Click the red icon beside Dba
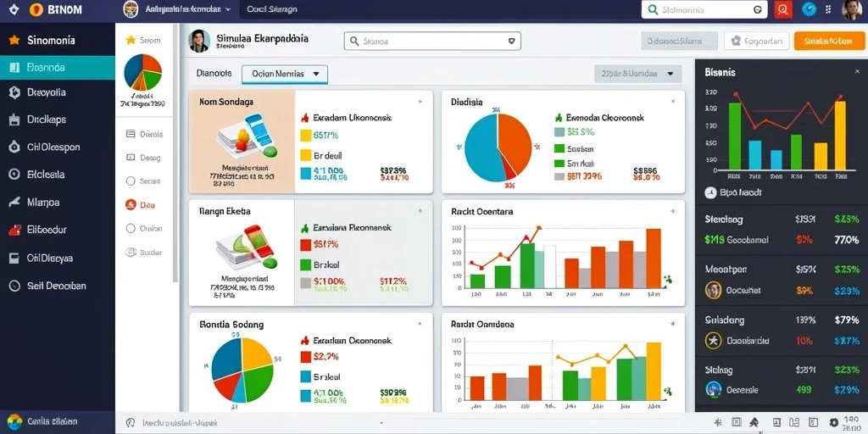 click(x=131, y=205)
